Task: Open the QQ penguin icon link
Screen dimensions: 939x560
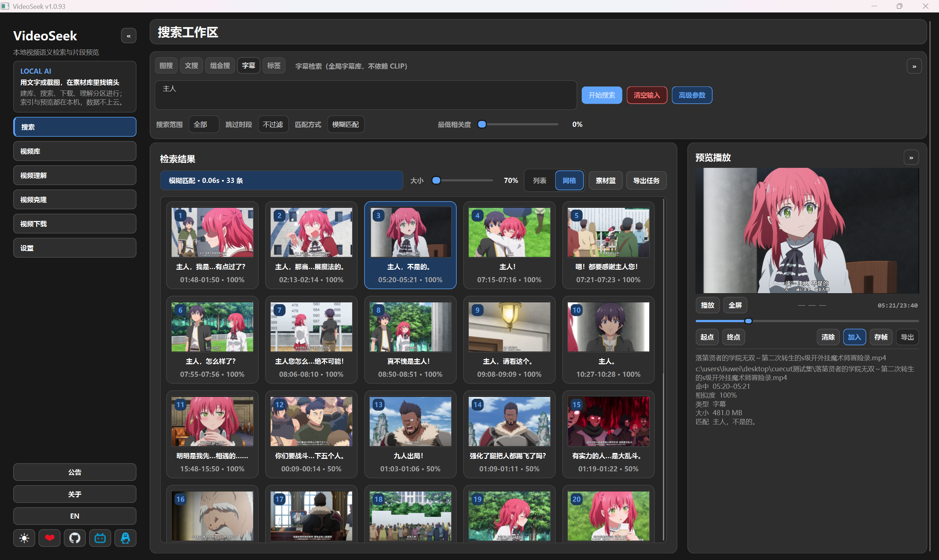Action: pyautogui.click(x=125, y=538)
